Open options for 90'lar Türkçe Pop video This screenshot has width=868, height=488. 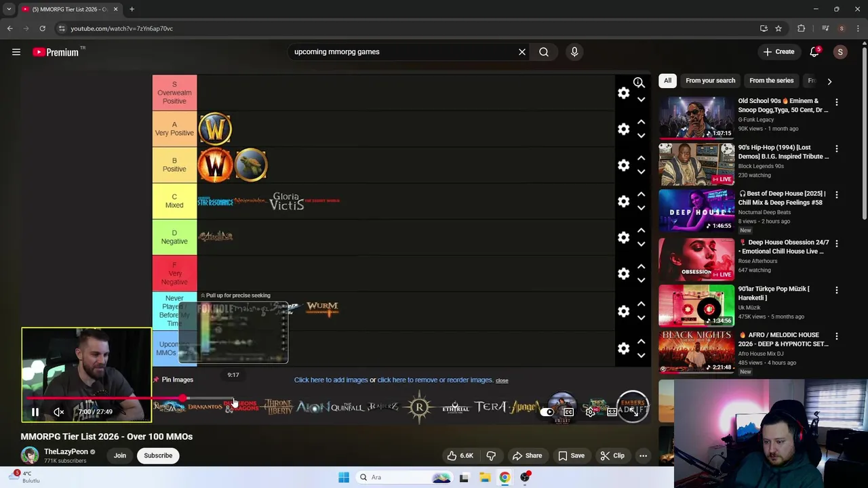[x=836, y=289]
